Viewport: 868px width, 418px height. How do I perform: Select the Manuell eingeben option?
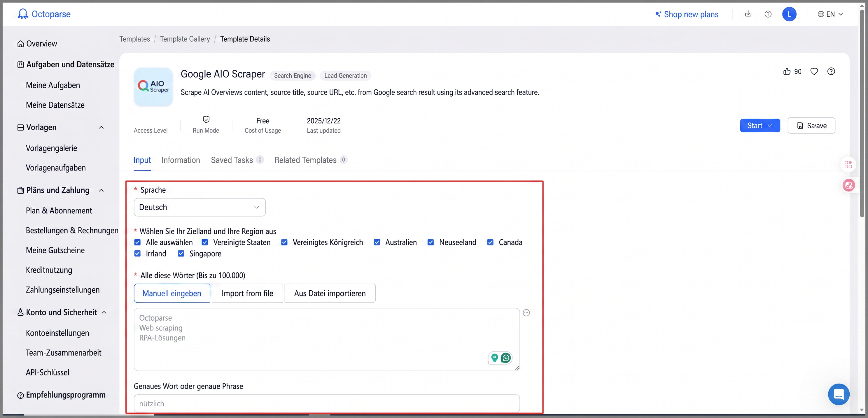pyautogui.click(x=172, y=293)
